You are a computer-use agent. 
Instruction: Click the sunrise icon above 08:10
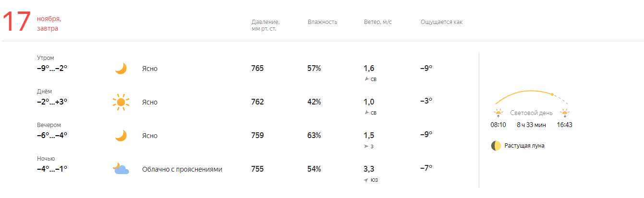[498, 113]
